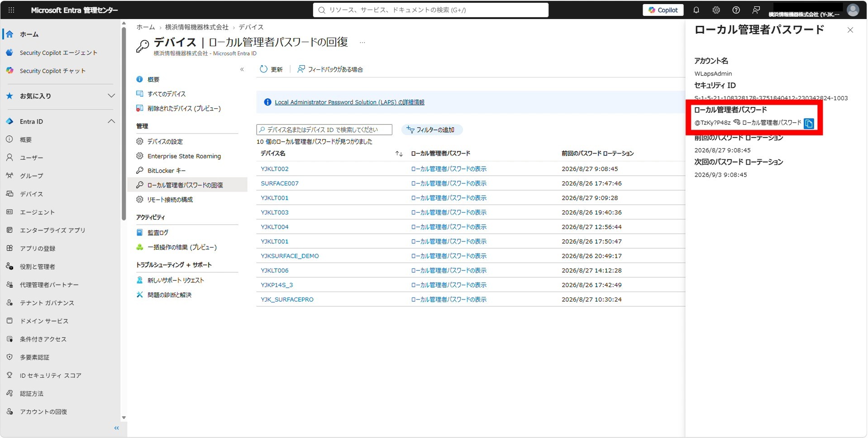Viewport: 868px width, 438px height.
Task: Click the 条件付きアクセス icon
Action: click(x=10, y=339)
